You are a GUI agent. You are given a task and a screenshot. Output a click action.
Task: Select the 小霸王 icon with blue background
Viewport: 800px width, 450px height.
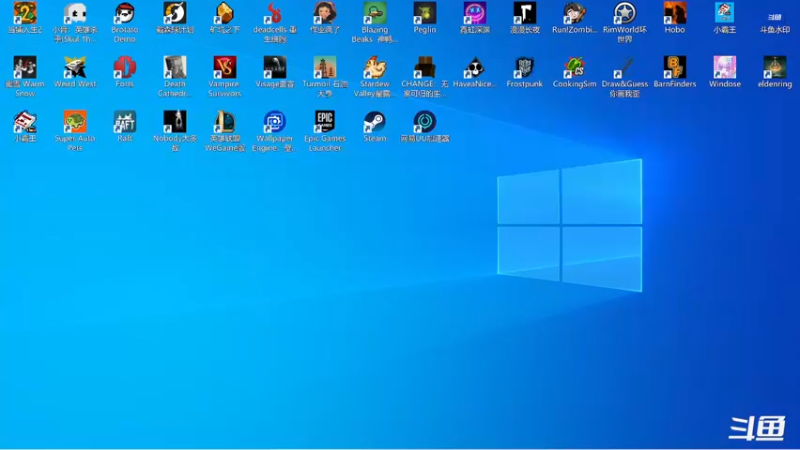click(724, 13)
